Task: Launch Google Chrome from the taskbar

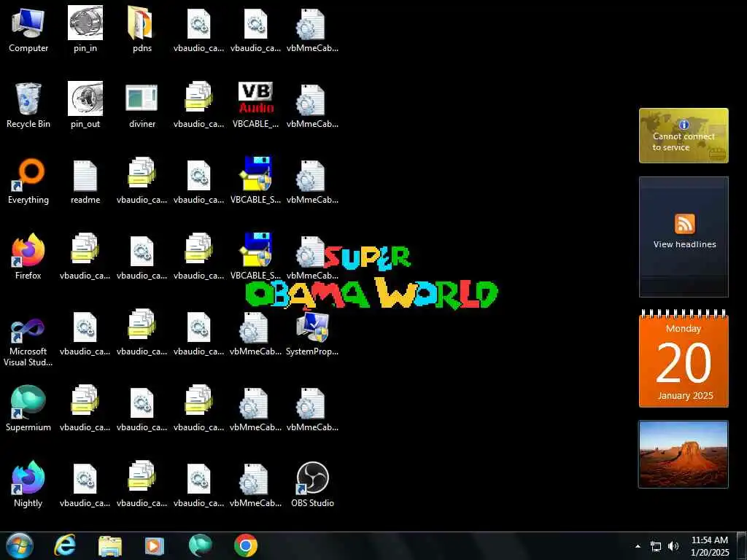Action: [x=246, y=545]
